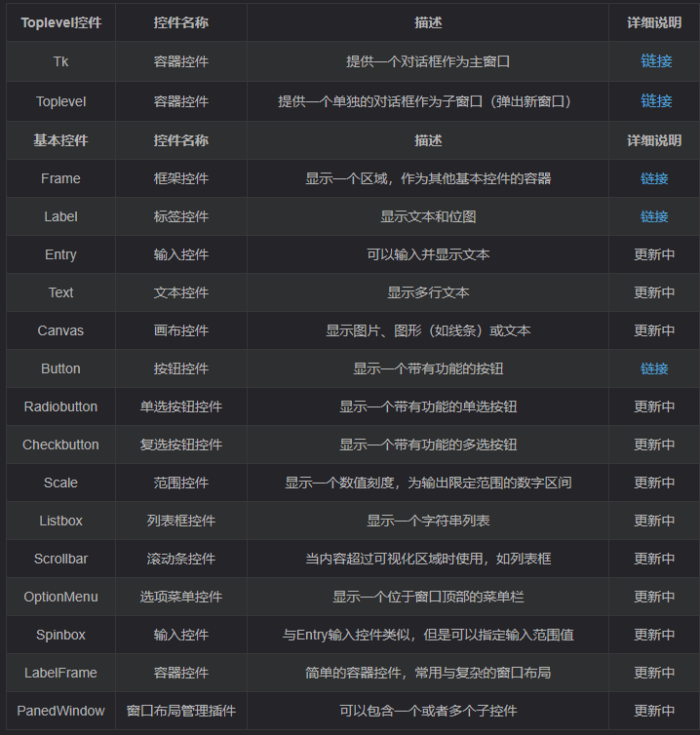
Task: Click the '选项菜单控件' cell
Action: pos(181,597)
